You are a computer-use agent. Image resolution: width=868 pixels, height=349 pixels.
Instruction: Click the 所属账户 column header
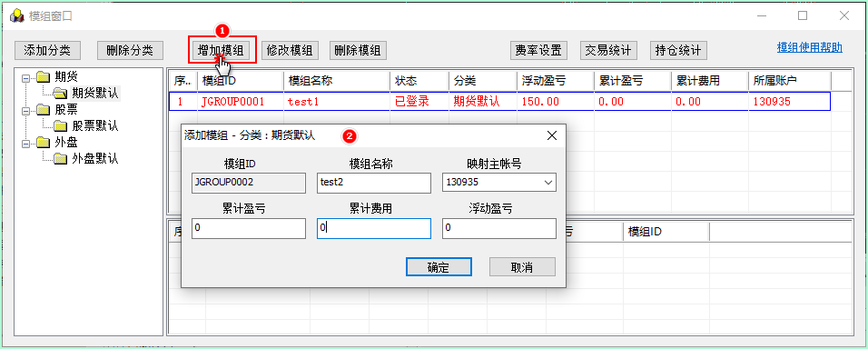[789, 80]
